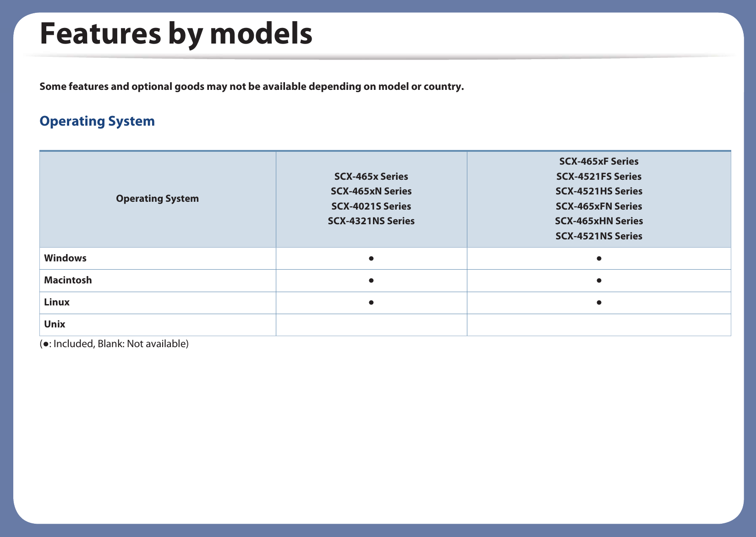Click the blue "Operating System" section heading

[97, 121]
